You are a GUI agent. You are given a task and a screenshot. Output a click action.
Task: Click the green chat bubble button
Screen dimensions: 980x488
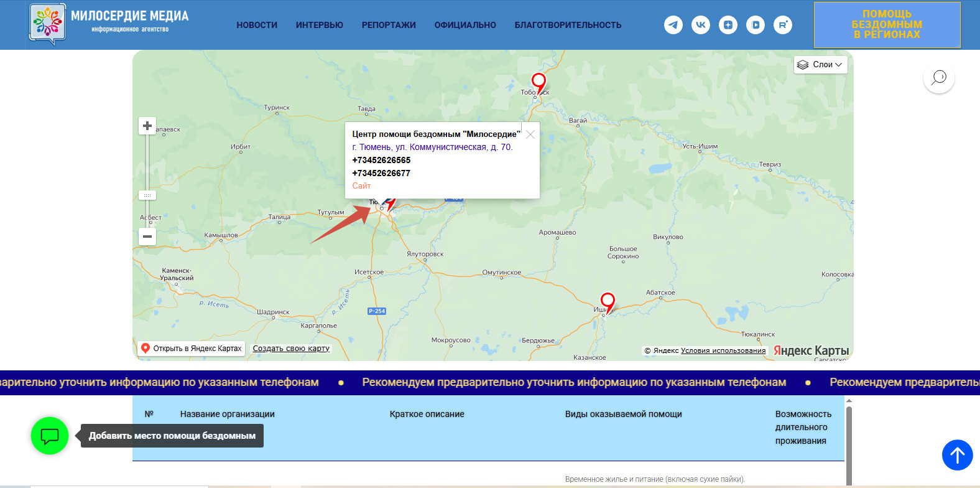50,436
